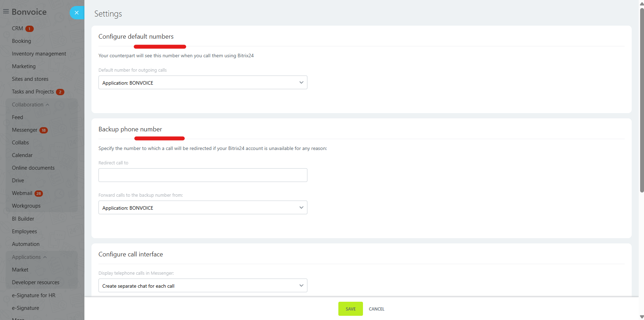Viewport: 644px width, 320px height.
Task: Cancel the settings changes
Action: (x=376, y=309)
